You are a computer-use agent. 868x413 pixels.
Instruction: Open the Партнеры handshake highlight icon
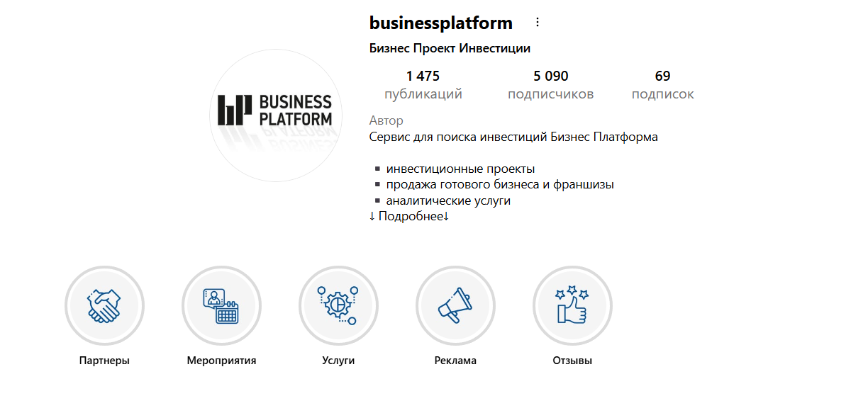pos(104,305)
